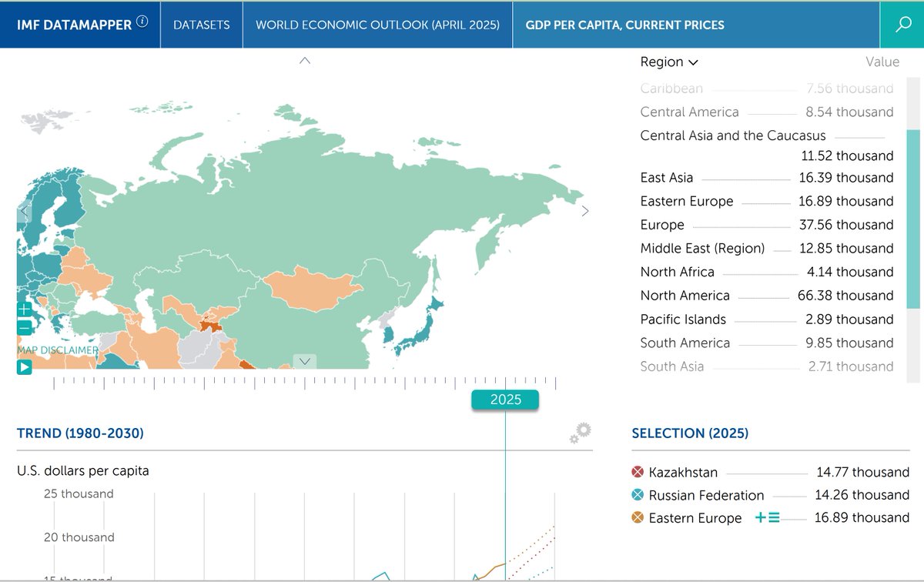Viewport: 924px width, 582px height.
Task: Select South America in region list
Action: (767, 343)
